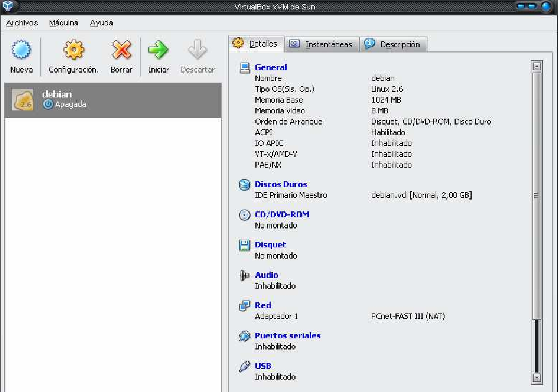Click the Nombre label in General
Image resolution: width=558 pixels, height=392 pixels.
click(x=268, y=78)
